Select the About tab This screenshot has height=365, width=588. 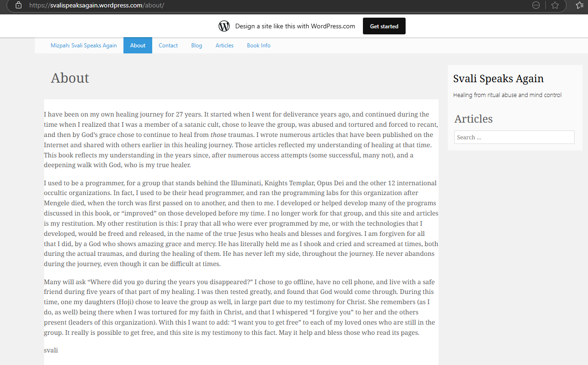click(138, 46)
